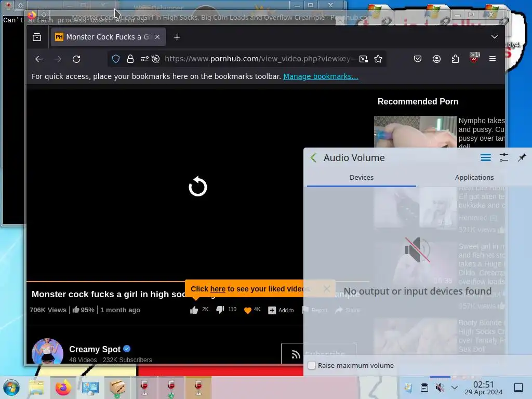This screenshot has height=399, width=532.
Task: Click the RSS subscribe icon button
Action: (x=296, y=354)
